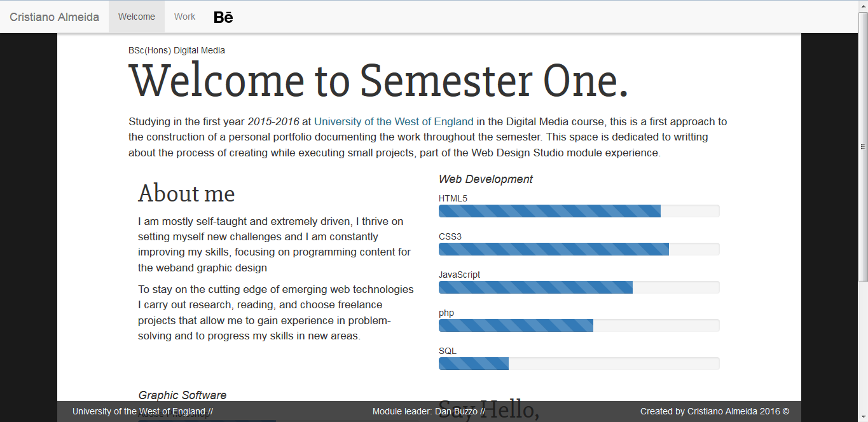Click the php skill progress bar
The height and width of the screenshot is (422, 868).
click(579, 325)
